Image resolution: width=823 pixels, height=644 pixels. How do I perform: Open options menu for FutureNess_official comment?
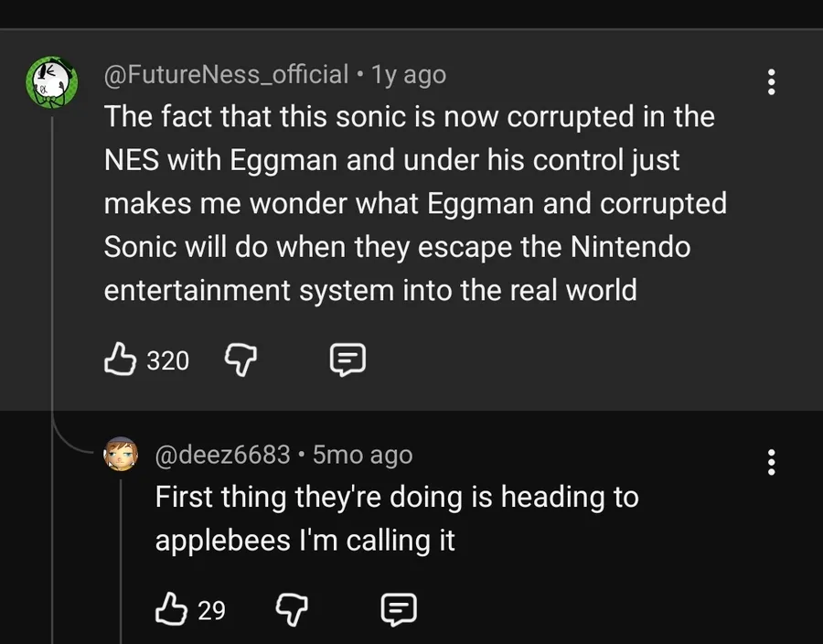tap(772, 81)
